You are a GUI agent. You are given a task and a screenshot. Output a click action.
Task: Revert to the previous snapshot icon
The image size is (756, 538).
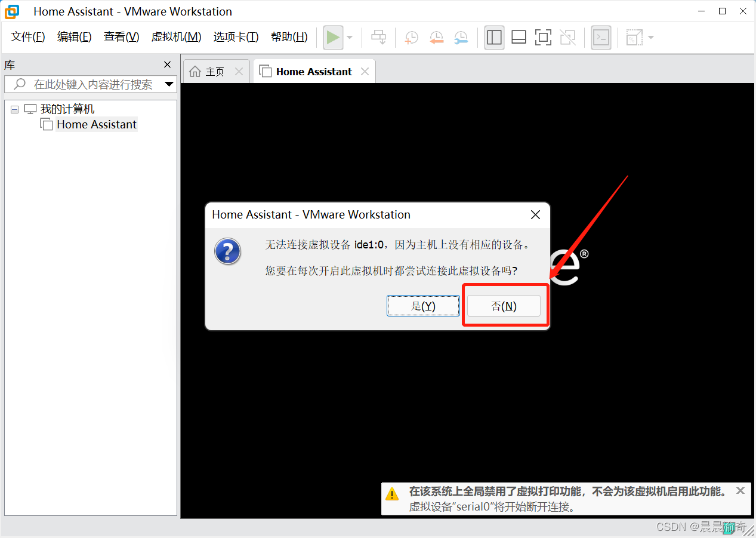click(436, 38)
